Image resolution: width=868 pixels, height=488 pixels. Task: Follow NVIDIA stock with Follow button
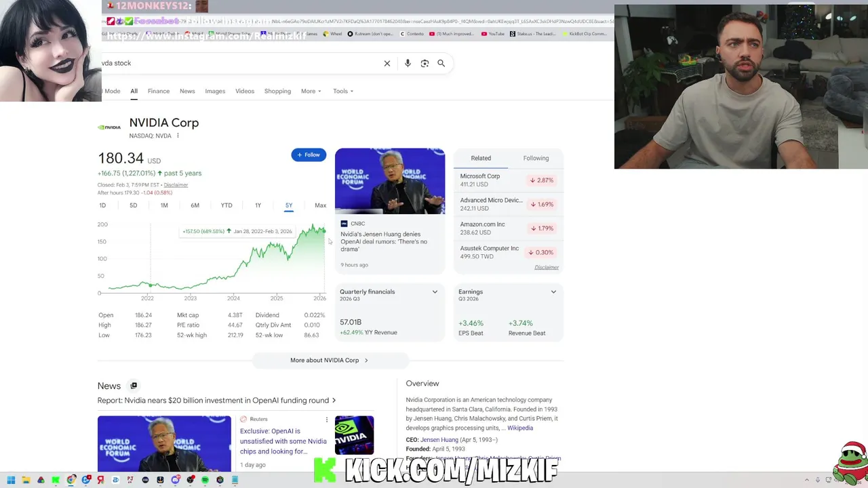coord(309,155)
